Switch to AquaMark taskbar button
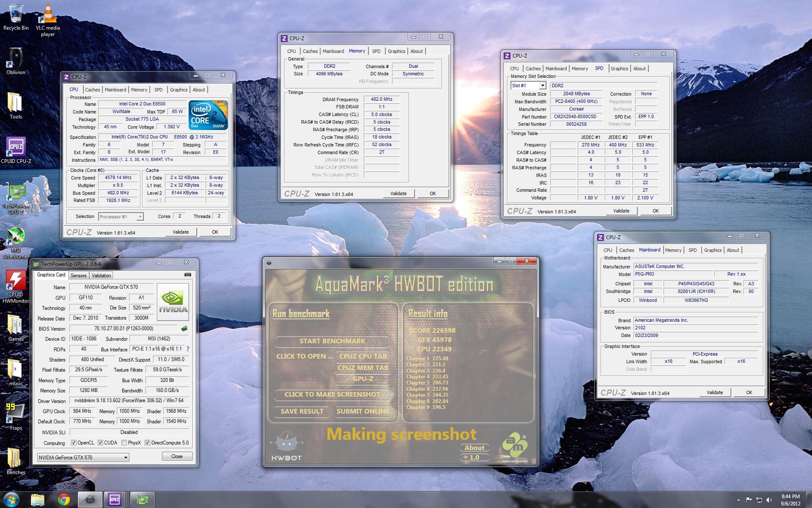The image size is (812, 508). [x=90, y=500]
